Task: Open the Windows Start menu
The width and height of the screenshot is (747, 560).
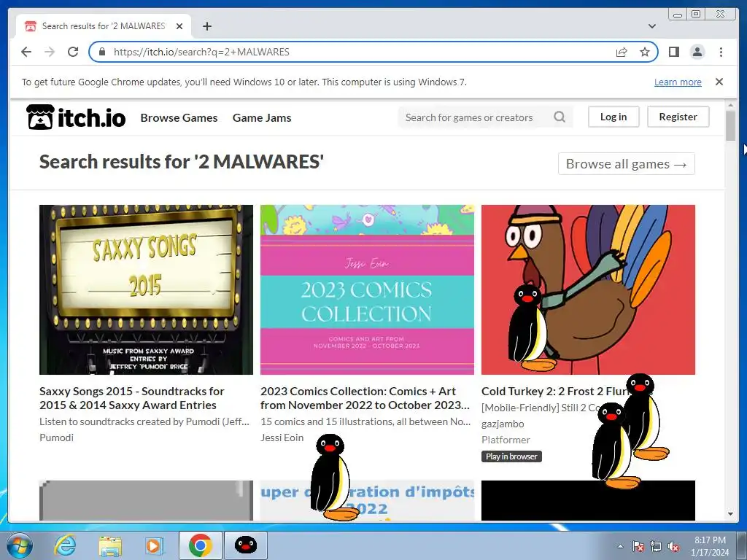Action: point(20,545)
